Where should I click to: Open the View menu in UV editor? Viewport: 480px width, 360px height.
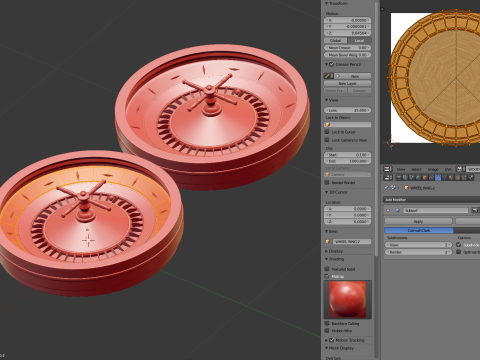tap(401, 169)
